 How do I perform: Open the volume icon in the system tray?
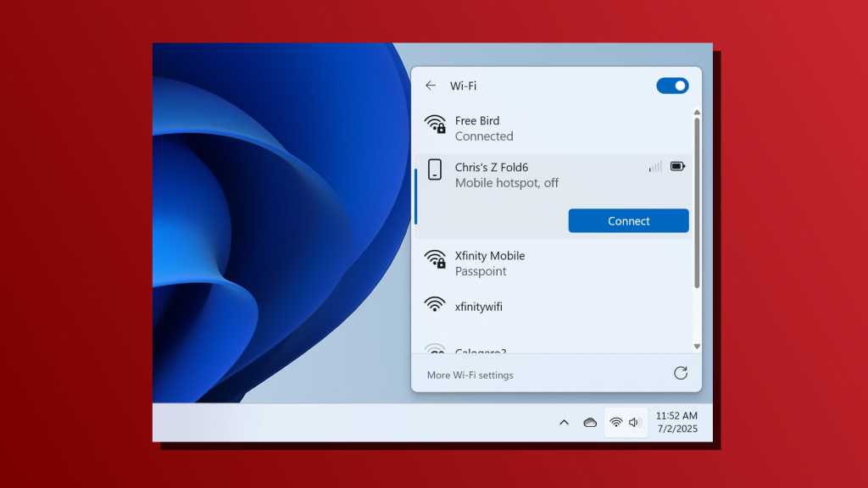tap(636, 421)
